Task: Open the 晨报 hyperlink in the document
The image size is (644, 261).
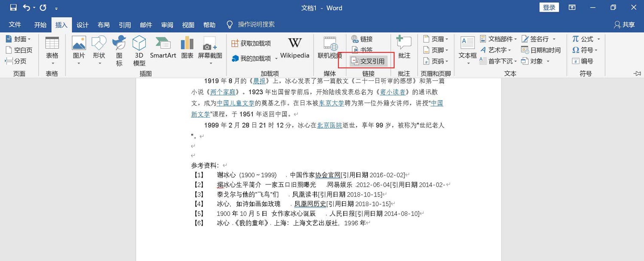Action: pos(259,81)
